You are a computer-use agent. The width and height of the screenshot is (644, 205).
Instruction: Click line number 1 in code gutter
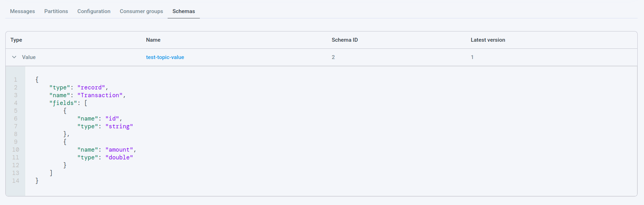click(x=16, y=80)
